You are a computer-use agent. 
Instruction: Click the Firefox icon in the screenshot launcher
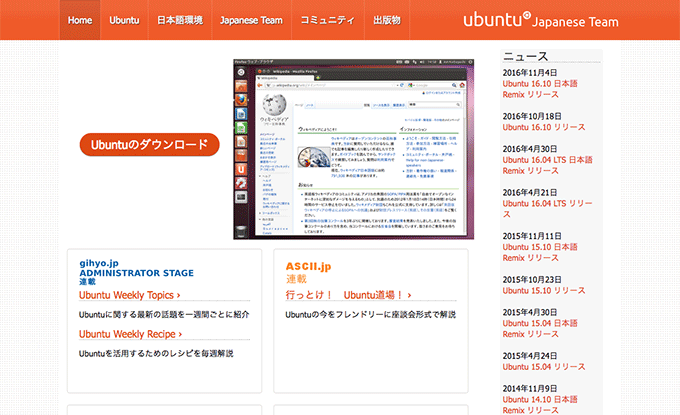pos(241,100)
